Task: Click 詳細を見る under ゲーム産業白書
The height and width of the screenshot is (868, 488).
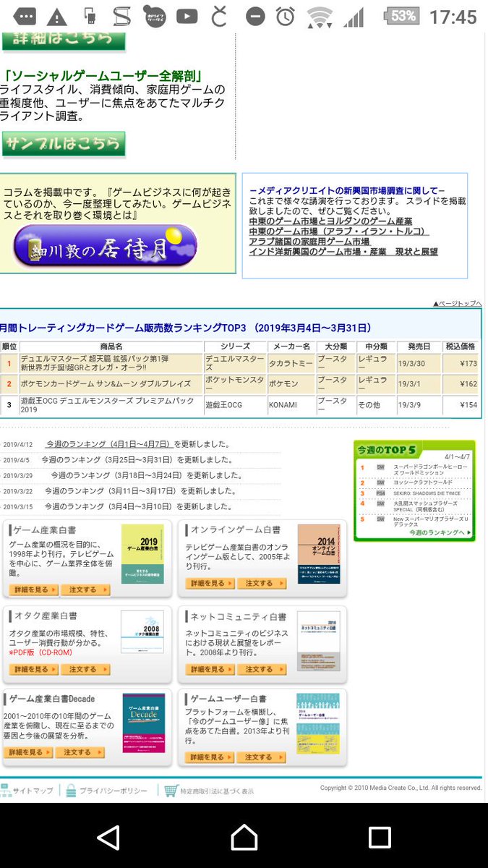Action: [x=33, y=590]
